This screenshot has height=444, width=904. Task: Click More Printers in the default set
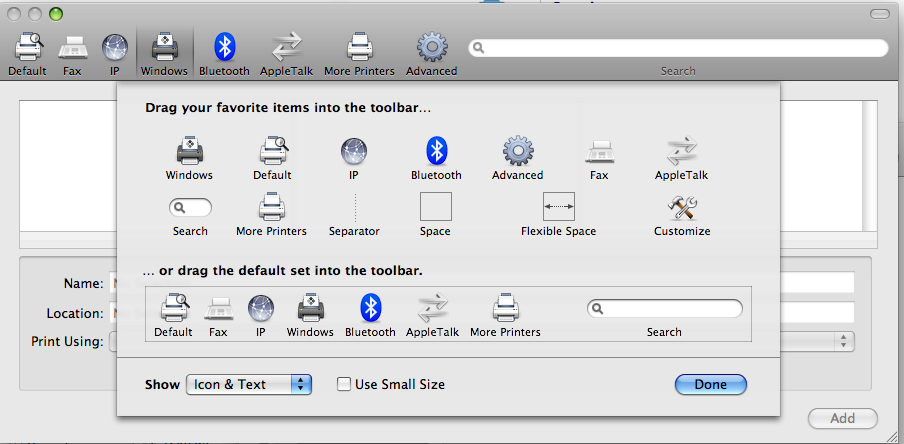(506, 308)
